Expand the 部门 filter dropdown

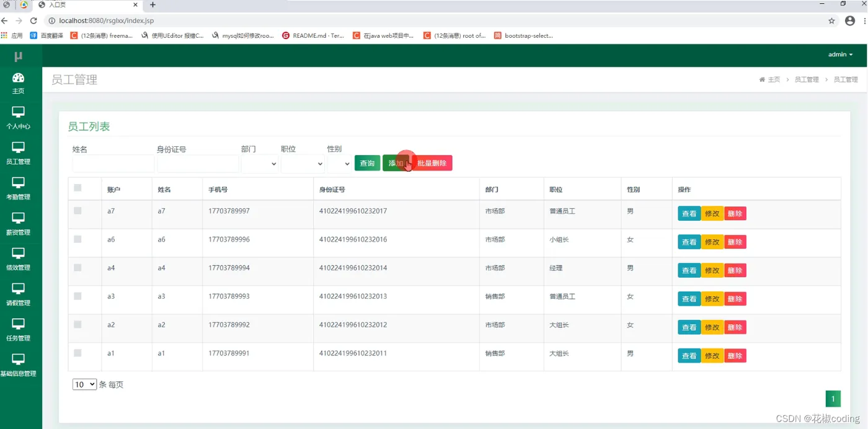click(x=259, y=164)
